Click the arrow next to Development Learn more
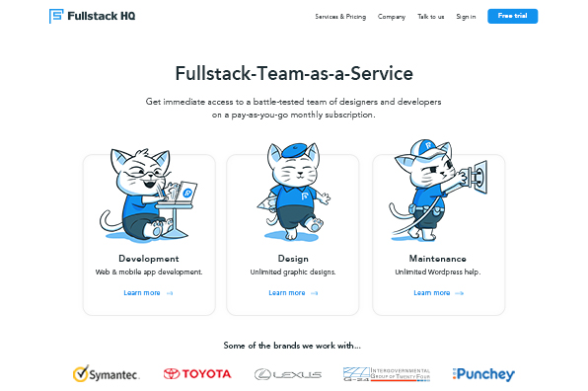The image size is (588, 391). click(x=170, y=293)
